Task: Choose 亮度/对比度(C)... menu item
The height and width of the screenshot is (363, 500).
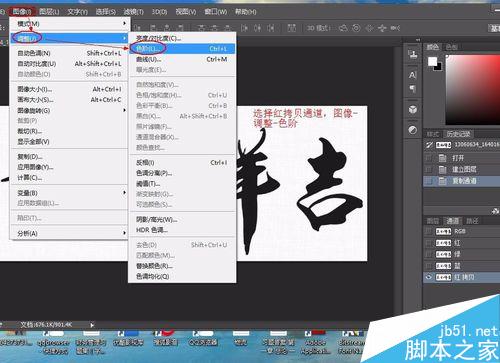Action: (x=182, y=38)
